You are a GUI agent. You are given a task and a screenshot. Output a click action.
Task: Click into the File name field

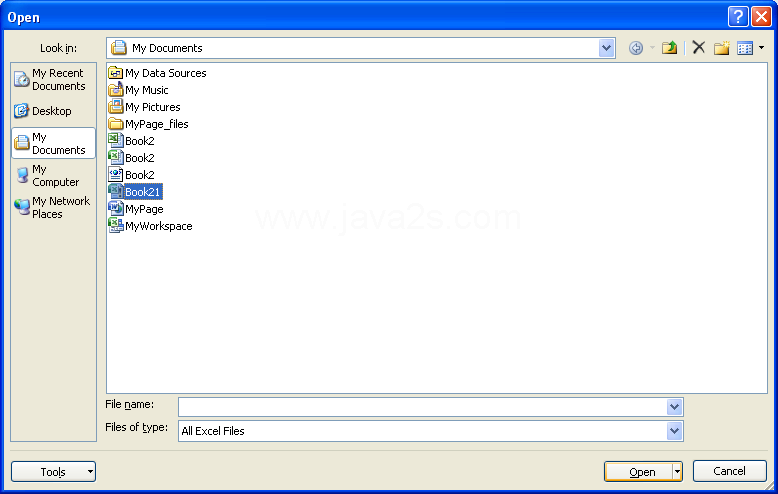(x=422, y=407)
